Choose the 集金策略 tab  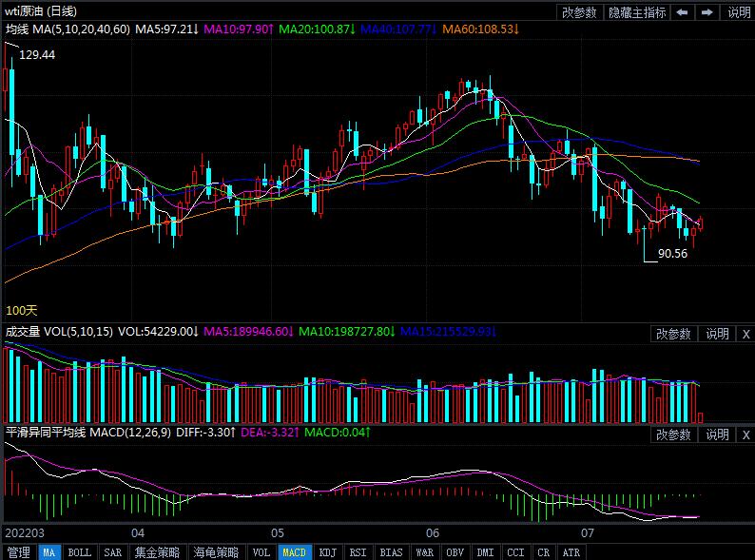tap(157, 552)
